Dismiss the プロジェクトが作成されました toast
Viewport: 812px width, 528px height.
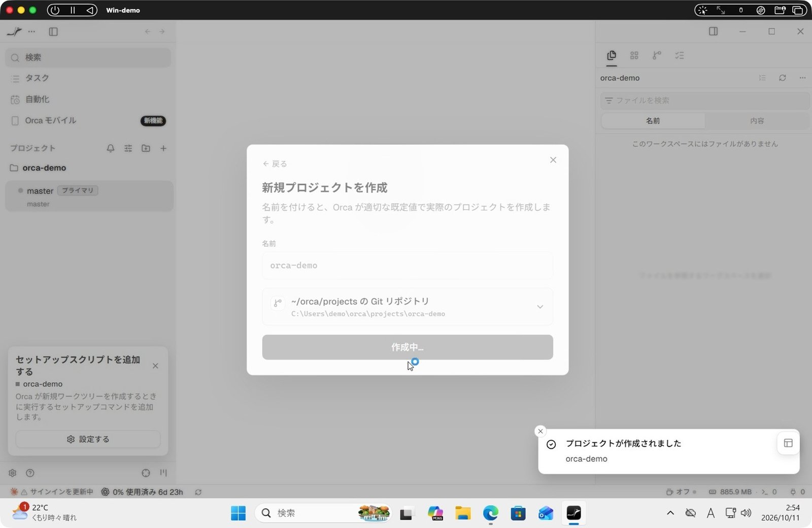pyautogui.click(x=540, y=431)
